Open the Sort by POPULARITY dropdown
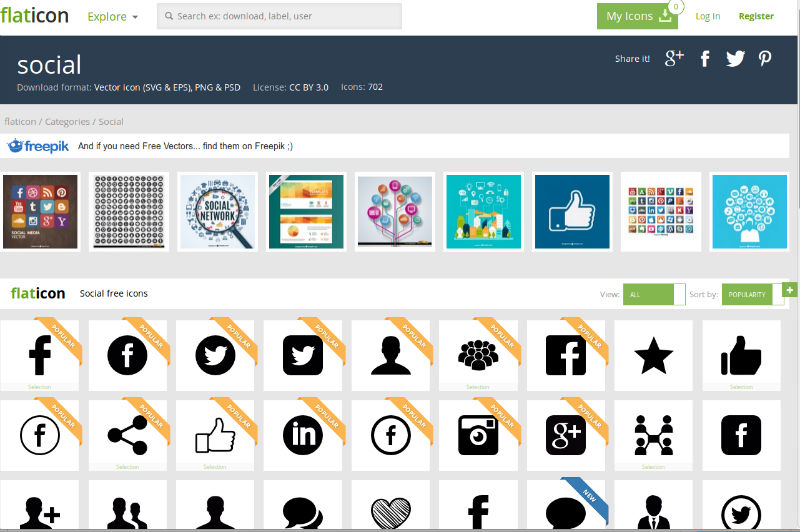Screen dimensions: 800x532 [x=752, y=294]
